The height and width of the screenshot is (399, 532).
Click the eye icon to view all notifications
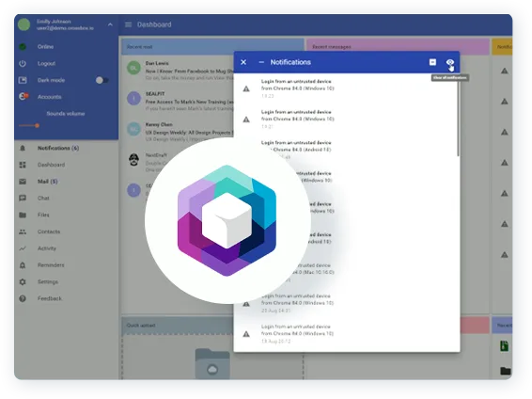coord(450,62)
